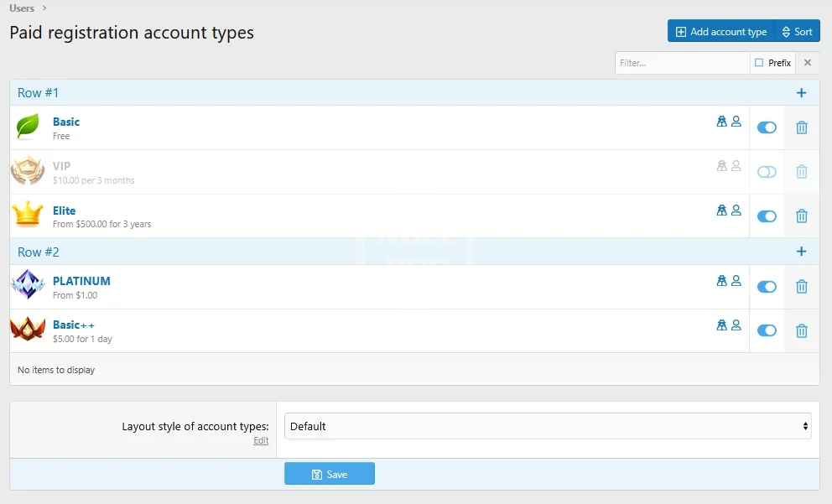Save the layout settings

point(330,474)
